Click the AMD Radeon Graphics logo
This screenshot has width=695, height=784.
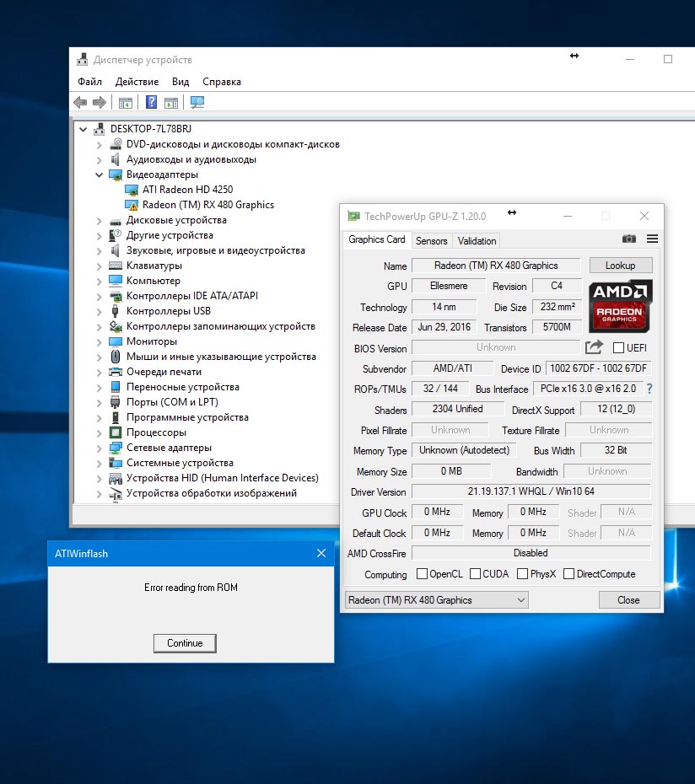[620, 305]
